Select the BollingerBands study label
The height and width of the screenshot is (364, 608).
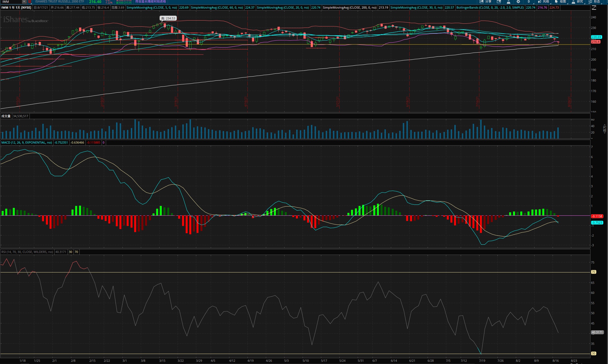pyautogui.click(x=490, y=8)
